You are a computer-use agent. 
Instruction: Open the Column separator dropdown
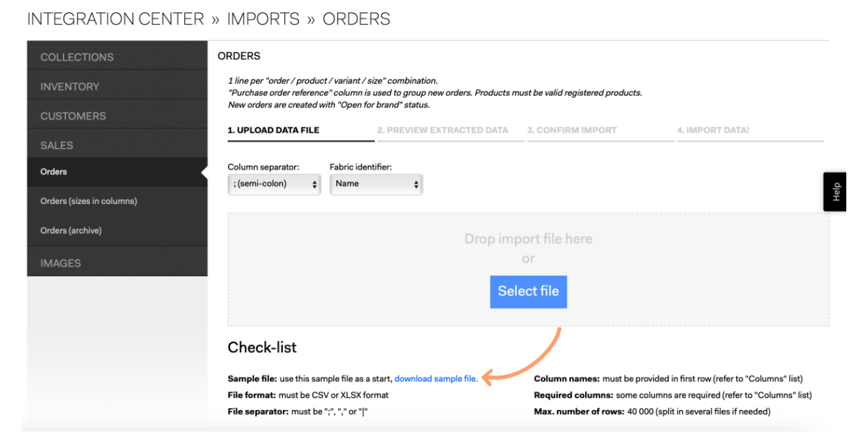[274, 184]
